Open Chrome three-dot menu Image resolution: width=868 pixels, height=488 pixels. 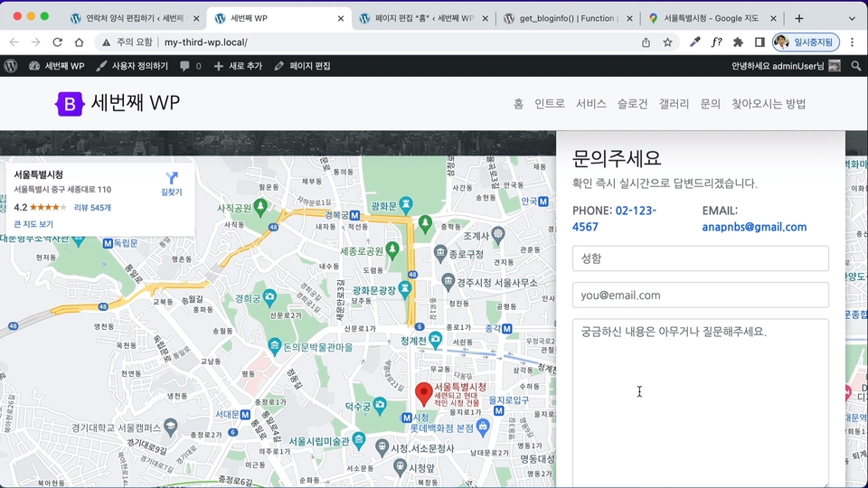click(x=852, y=42)
